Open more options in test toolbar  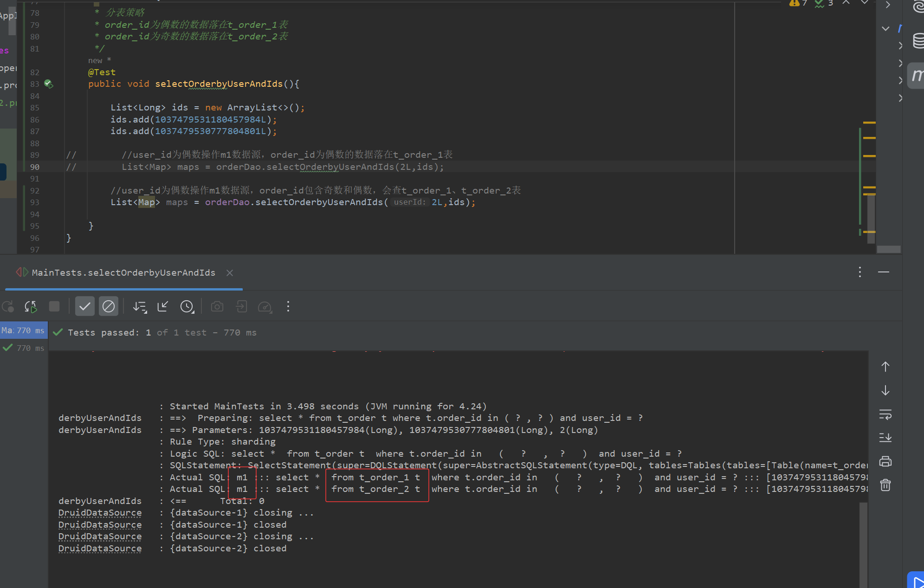click(x=288, y=306)
